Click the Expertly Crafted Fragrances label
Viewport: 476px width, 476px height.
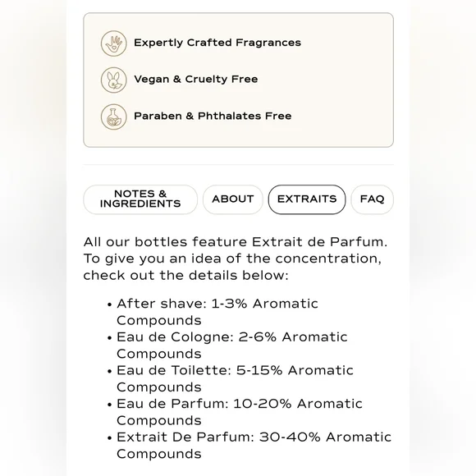point(217,43)
